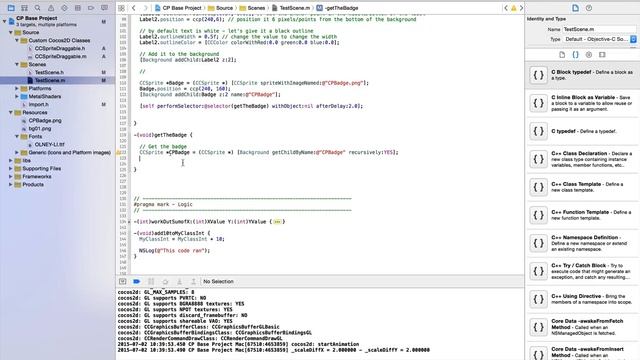This screenshot has height=360, width=640.
Task: Open the Report navigator tab
Action: 104,8
